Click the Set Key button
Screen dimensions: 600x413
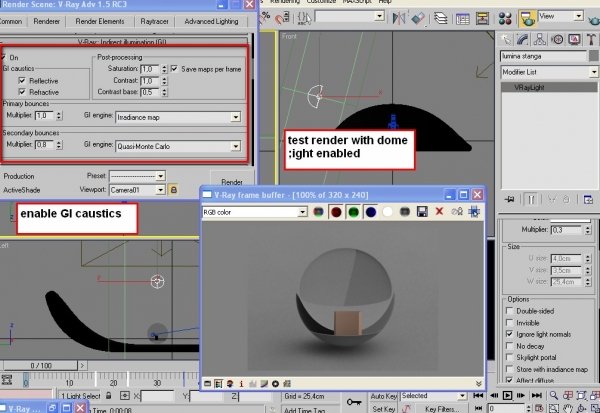[383, 409]
